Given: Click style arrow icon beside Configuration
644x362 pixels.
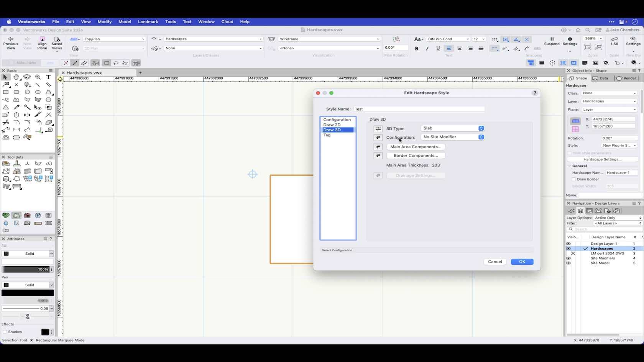Looking at the screenshot, I should pos(378,138).
